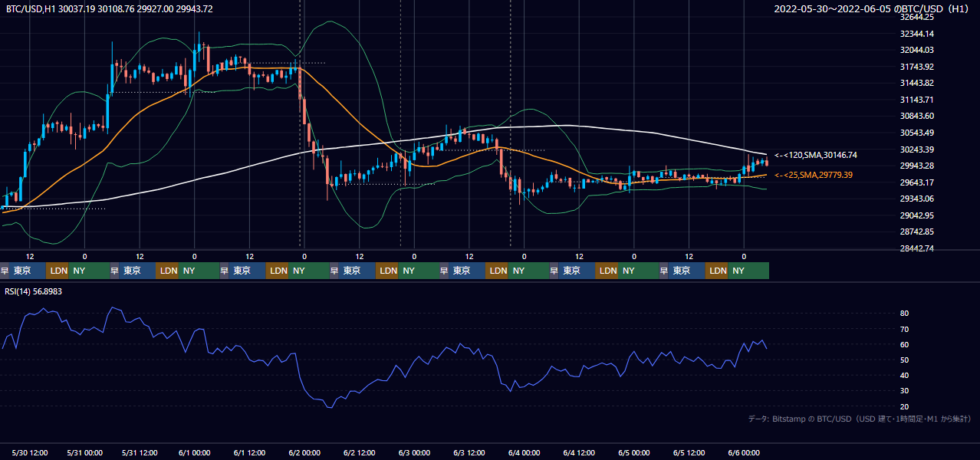The image size is (980, 460).
Task: Click the 6/2 00:00 time axis label
Action: 304,452
